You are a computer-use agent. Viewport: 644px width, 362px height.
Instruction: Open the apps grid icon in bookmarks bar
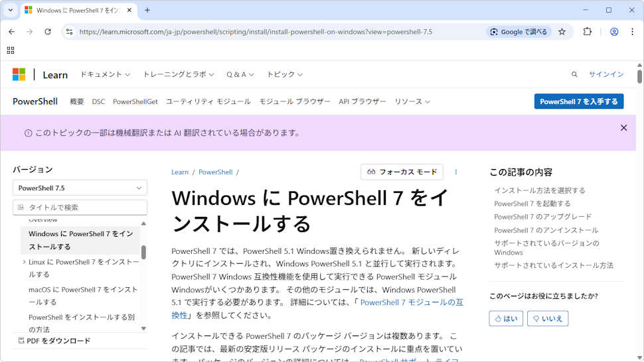[11, 50]
